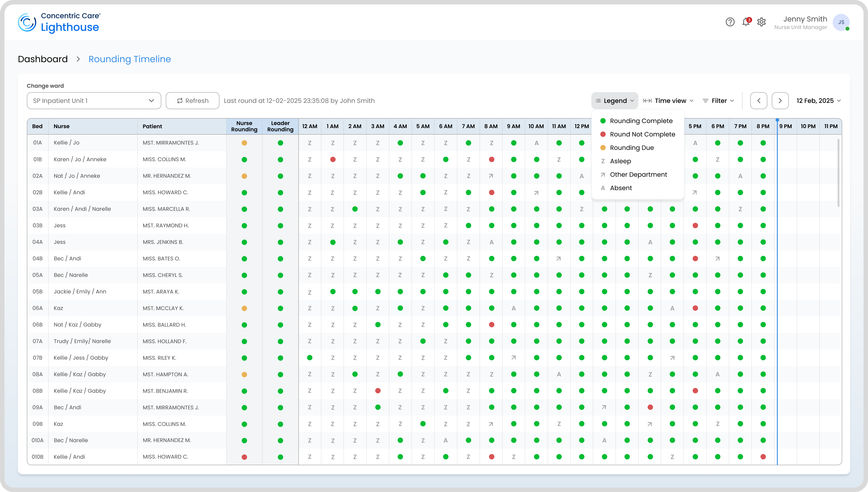Click 6 AM absent marker in bed 010A row
Screen dimensions: 868x492
point(445,440)
